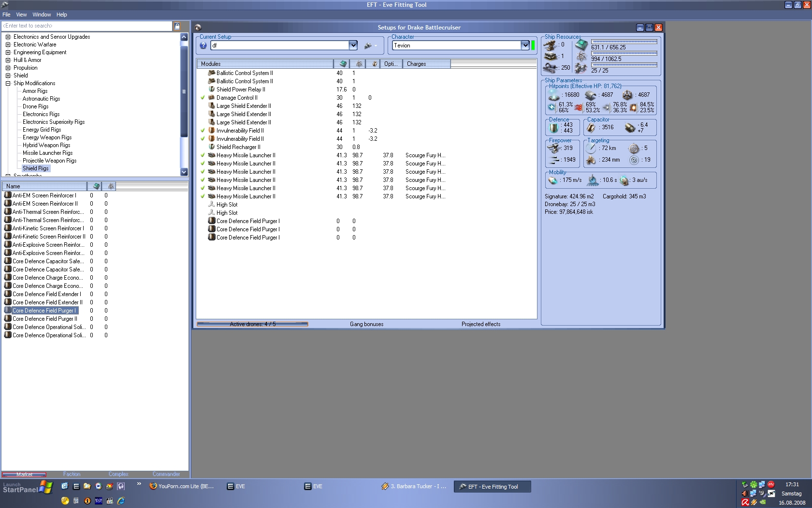
Task: Click the powergrid icon in Ship Resources
Action: point(581,57)
